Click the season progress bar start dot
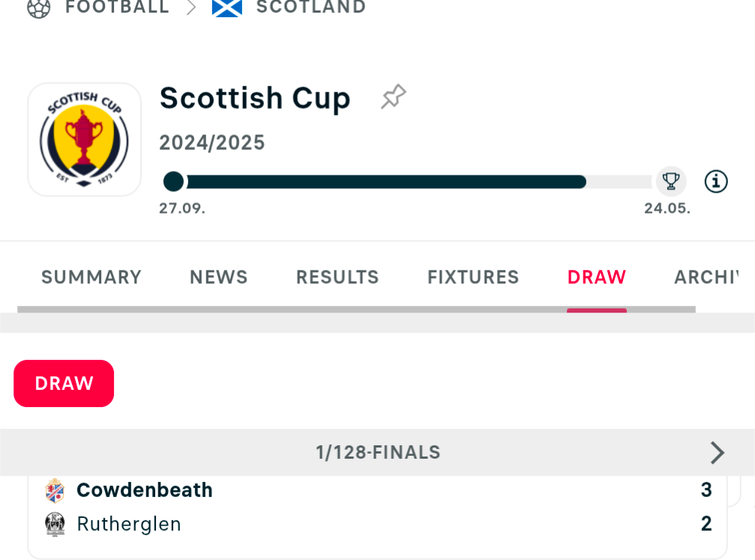The image size is (755, 560). pyautogui.click(x=173, y=181)
